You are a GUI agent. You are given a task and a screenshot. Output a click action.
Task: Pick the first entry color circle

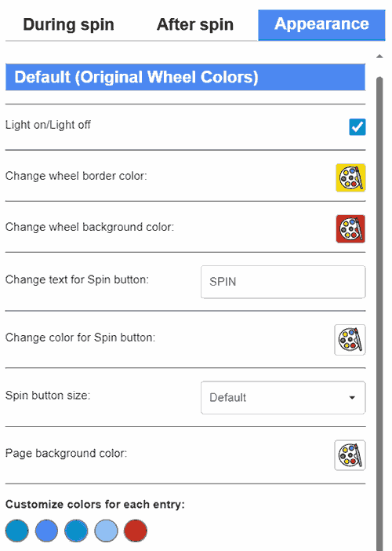pos(16,531)
